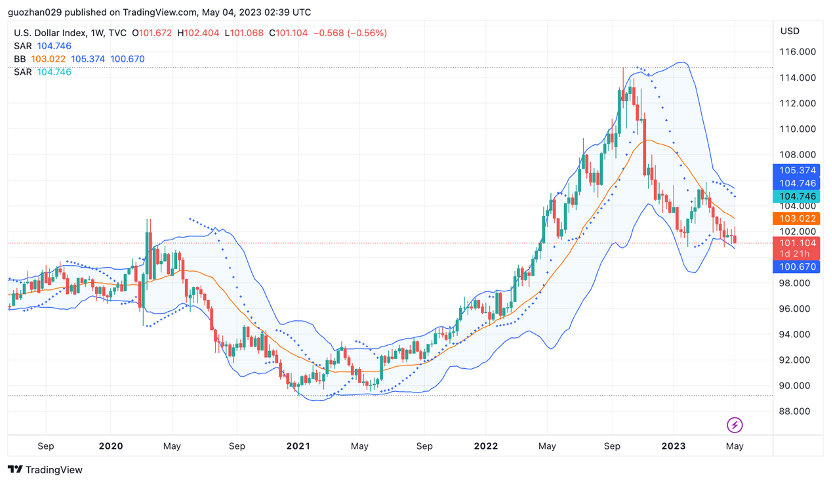Click the 96.000 price axis label
Screen dimensions: 832x484
(x=794, y=309)
